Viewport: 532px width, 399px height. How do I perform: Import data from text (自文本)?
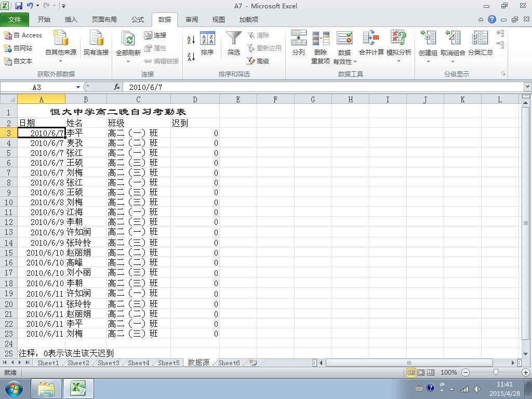point(18,61)
